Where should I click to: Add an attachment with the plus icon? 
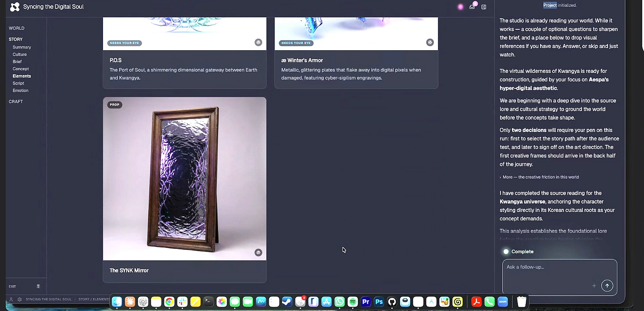pyautogui.click(x=594, y=286)
